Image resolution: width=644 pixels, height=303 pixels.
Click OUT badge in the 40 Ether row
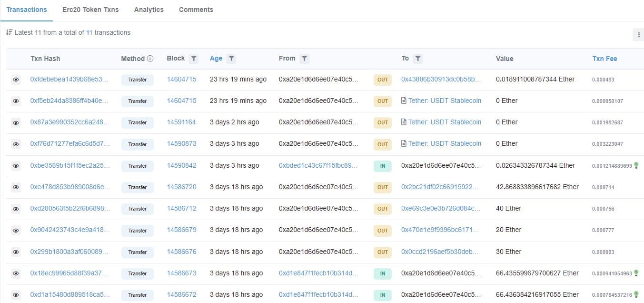tap(383, 209)
